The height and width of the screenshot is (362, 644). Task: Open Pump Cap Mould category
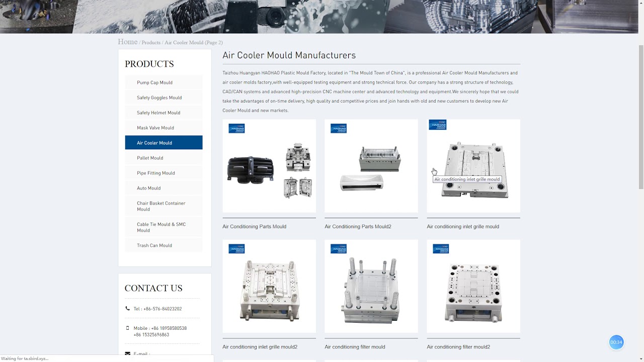[164, 82]
